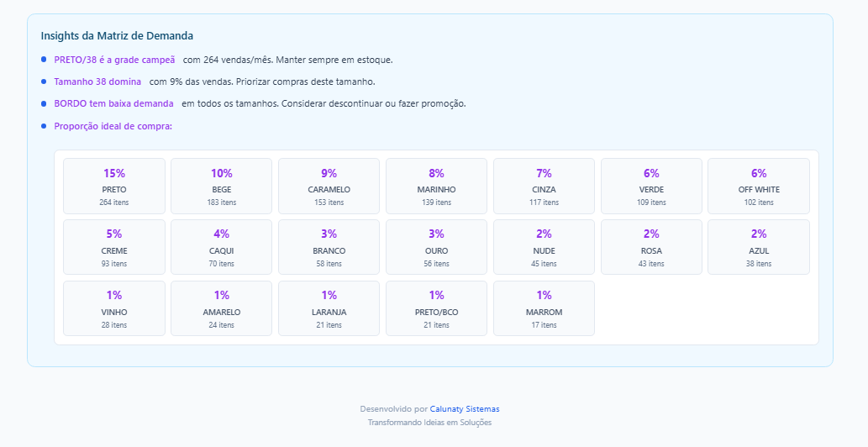This screenshot has width=868, height=447.
Task: Select the NUDE 2% card
Action: tap(544, 247)
